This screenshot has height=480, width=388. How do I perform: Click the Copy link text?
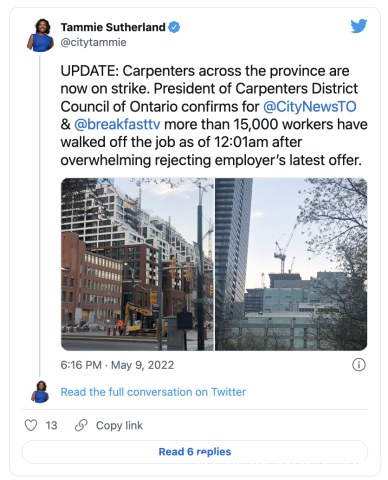point(119,425)
